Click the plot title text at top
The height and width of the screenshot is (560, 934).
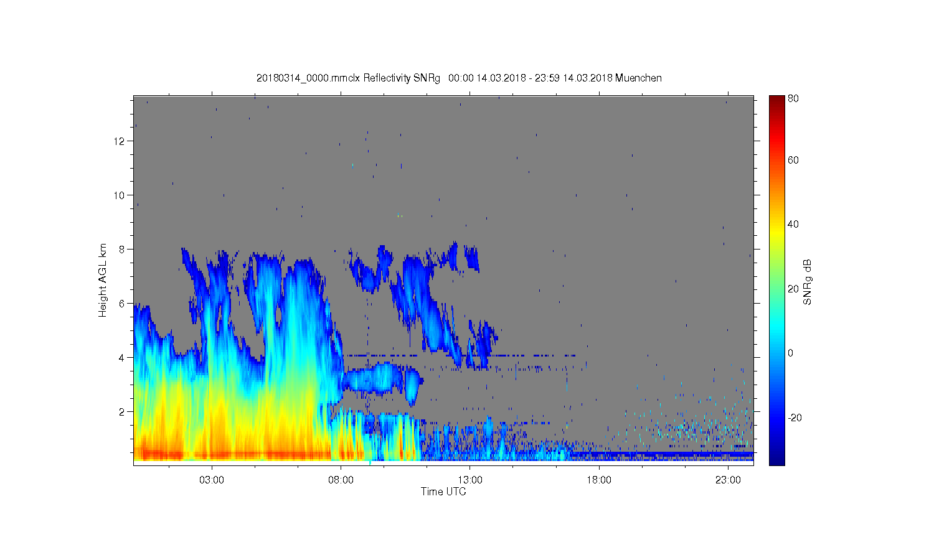tap(459, 78)
